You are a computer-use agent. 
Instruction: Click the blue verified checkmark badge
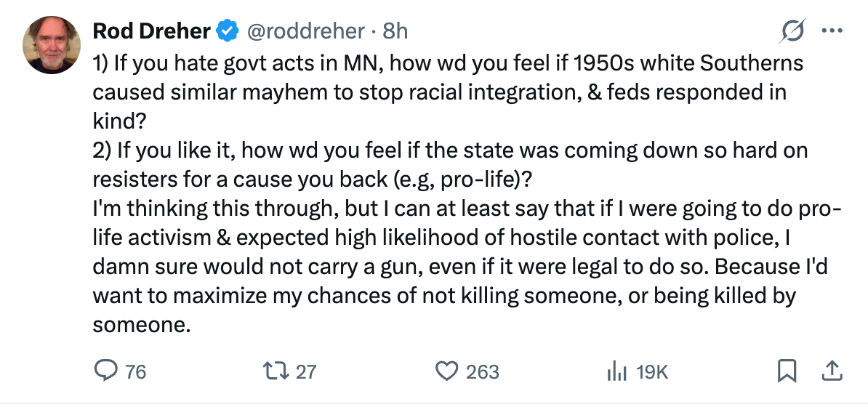(x=228, y=31)
